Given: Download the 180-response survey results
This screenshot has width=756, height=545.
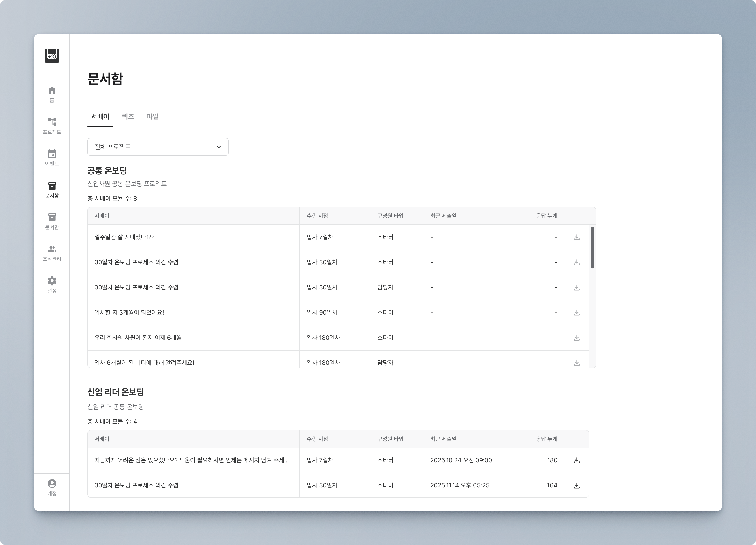Looking at the screenshot, I should point(577,460).
